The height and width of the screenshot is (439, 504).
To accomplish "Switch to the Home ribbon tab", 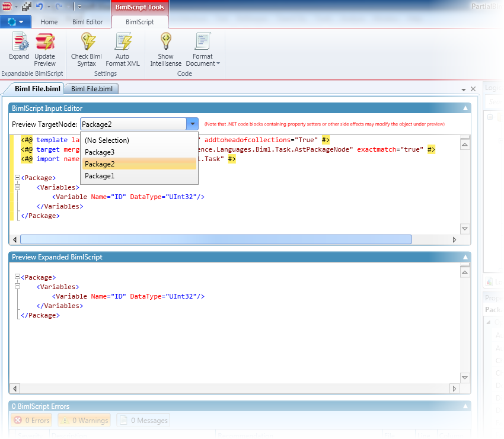I will (x=49, y=22).
